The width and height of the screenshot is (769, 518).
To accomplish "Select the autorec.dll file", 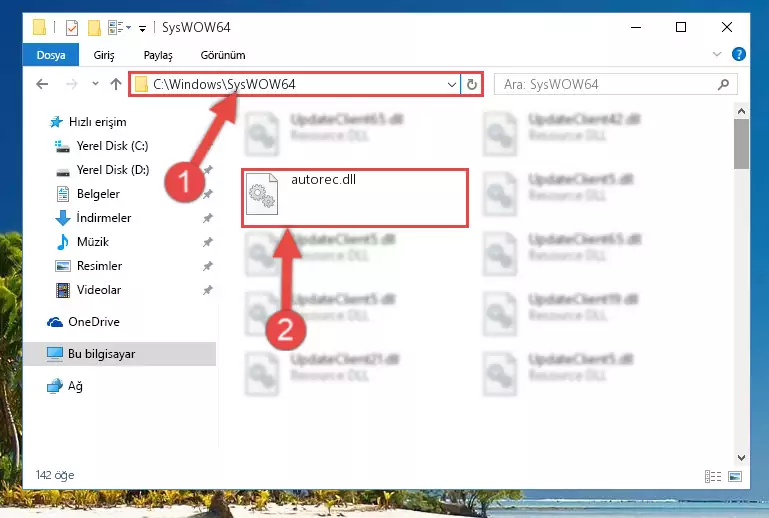I will pos(355,198).
